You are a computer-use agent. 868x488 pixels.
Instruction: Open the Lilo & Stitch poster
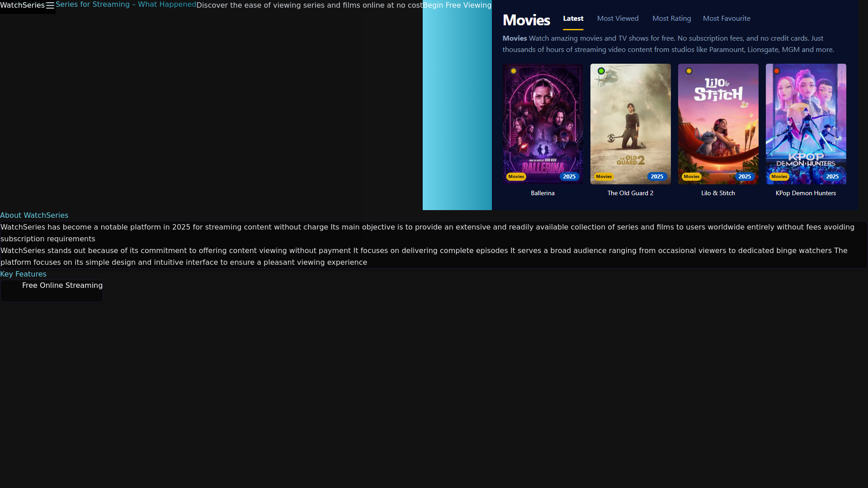click(718, 124)
